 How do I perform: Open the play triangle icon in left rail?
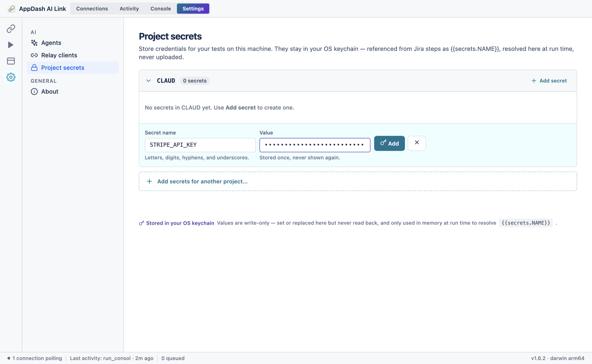pyautogui.click(x=11, y=45)
